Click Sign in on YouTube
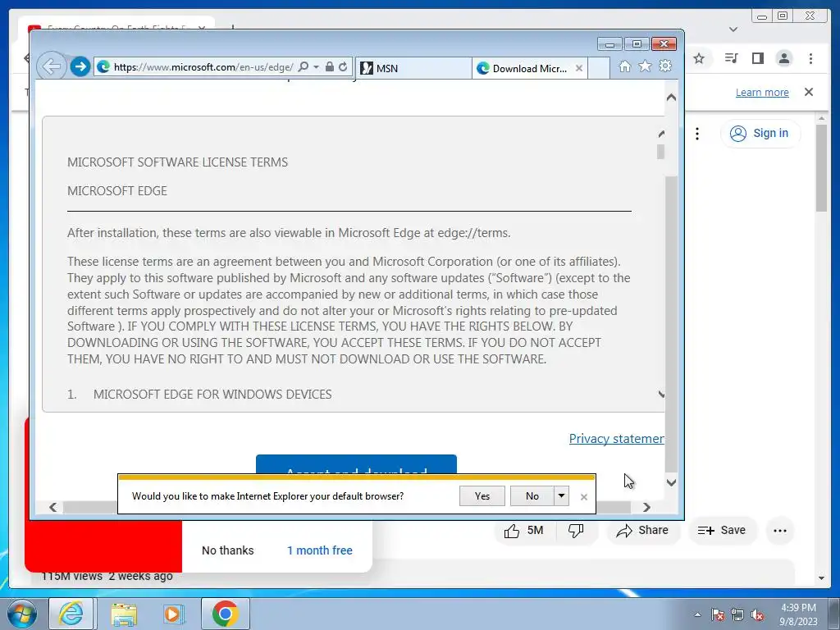 (x=760, y=134)
